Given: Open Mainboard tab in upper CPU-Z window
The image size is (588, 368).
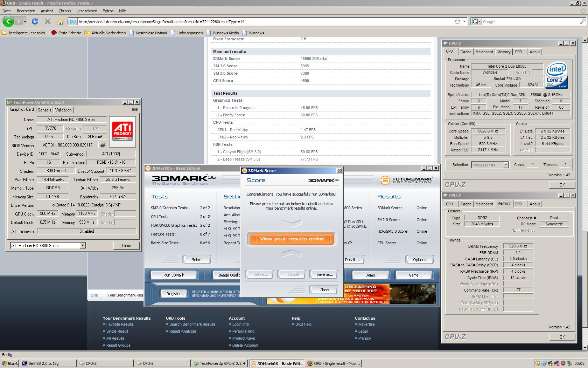Looking at the screenshot, I should (484, 52).
